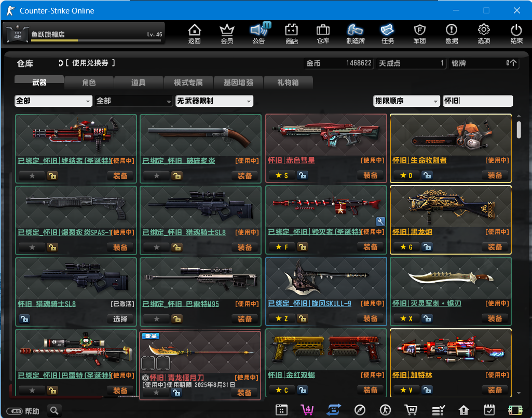Open the checklist icon in bottom bar
The height and width of the screenshot is (418, 532).
click(x=438, y=410)
